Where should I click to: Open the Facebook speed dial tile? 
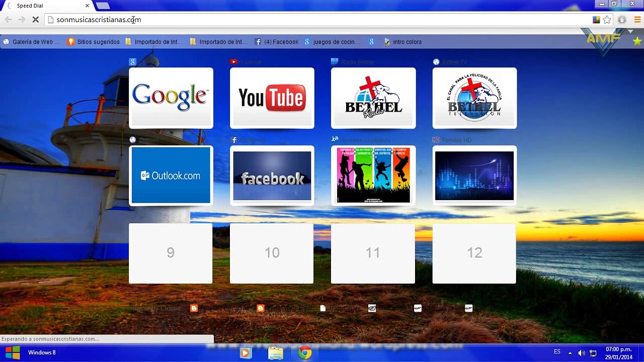pos(272,175)
